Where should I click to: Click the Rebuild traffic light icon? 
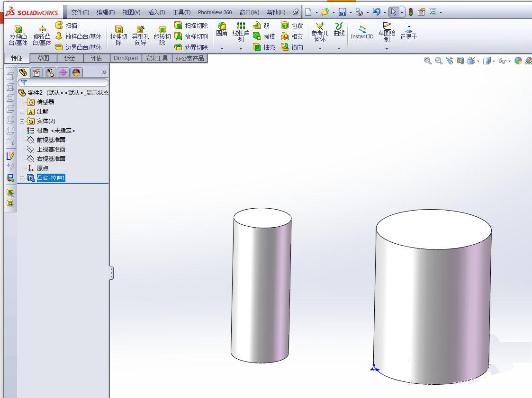click(x=411, y=12)
